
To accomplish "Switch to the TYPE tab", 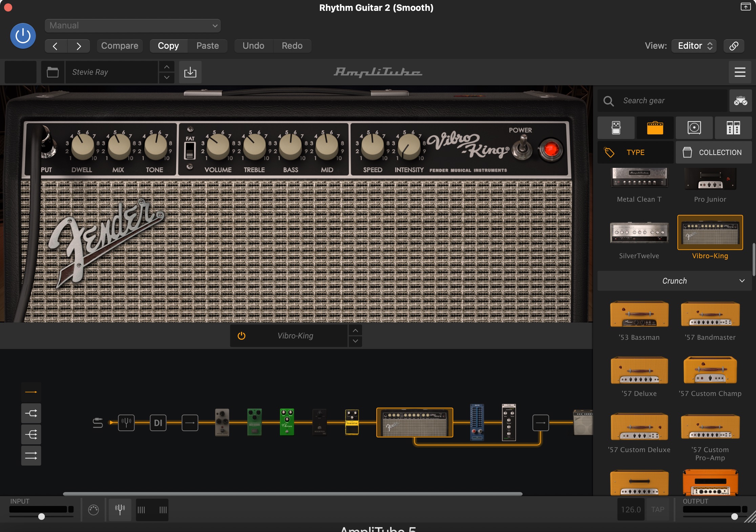I will pos(635,152).
